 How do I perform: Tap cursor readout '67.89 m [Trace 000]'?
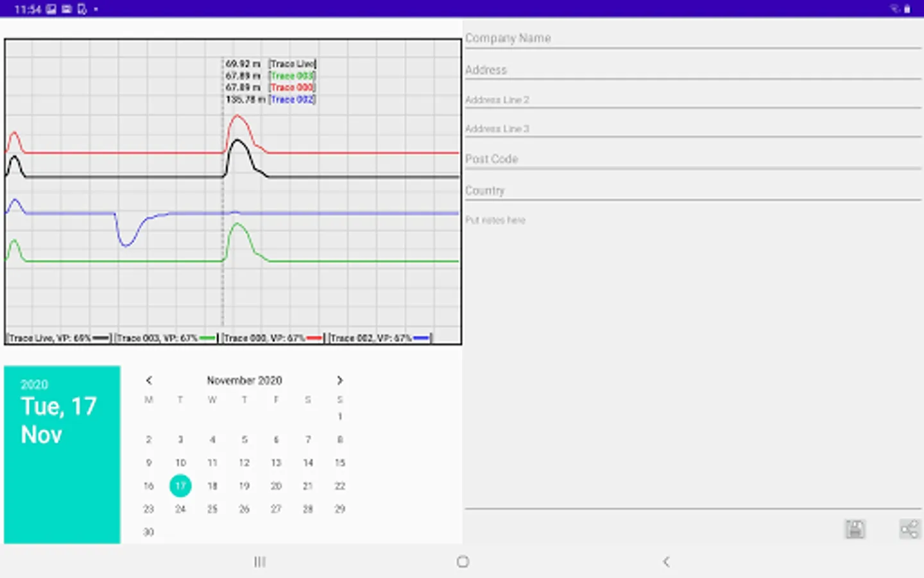pyautogui.click(x=270, y=87)
